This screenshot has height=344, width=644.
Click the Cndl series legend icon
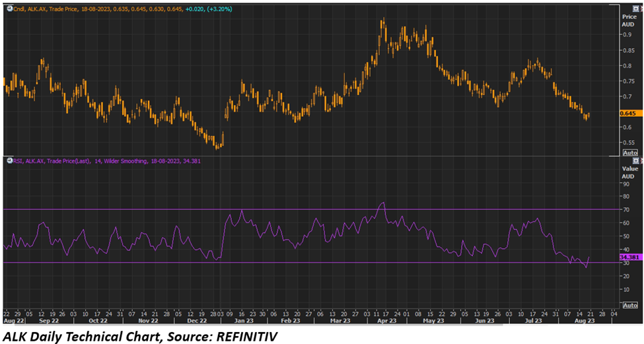tap(10, 9)
